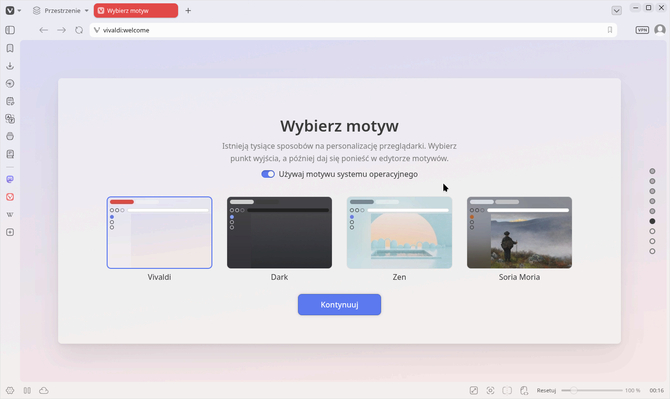
Task: Open a new tab with plus
Action: (188, 11)
